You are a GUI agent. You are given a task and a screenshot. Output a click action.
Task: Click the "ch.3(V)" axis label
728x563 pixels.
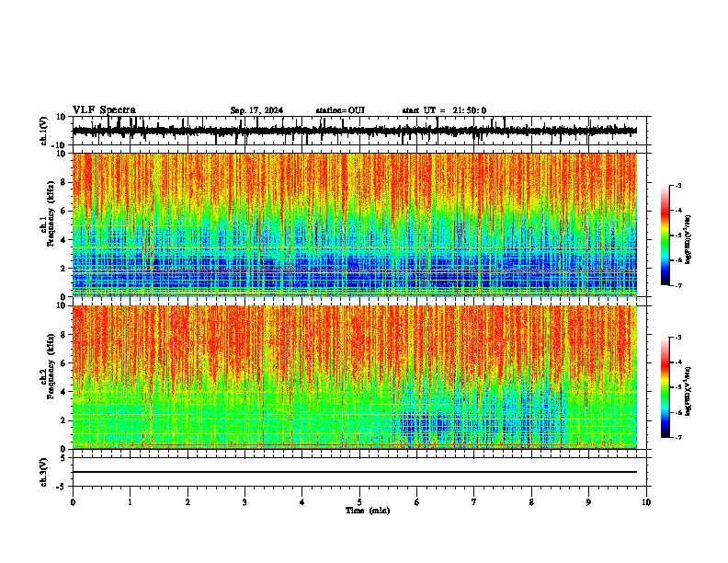pos(44,473)
